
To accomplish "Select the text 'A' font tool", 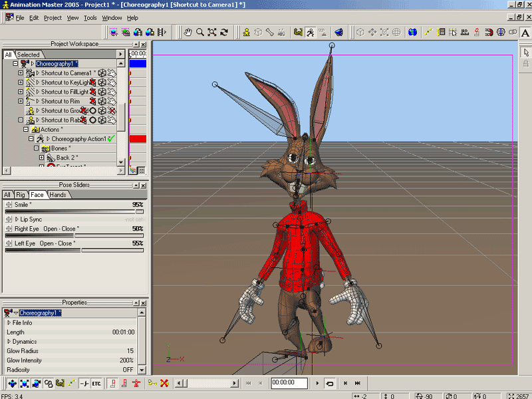I will click(525, 33).
